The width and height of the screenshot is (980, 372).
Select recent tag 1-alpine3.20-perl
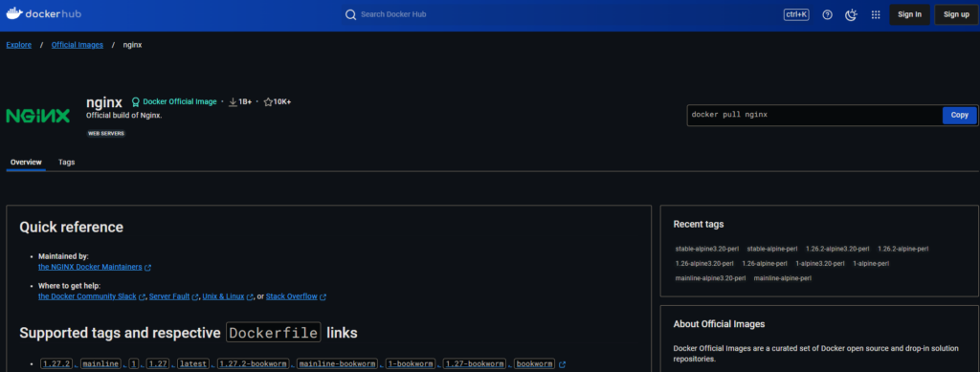point(820,263)
